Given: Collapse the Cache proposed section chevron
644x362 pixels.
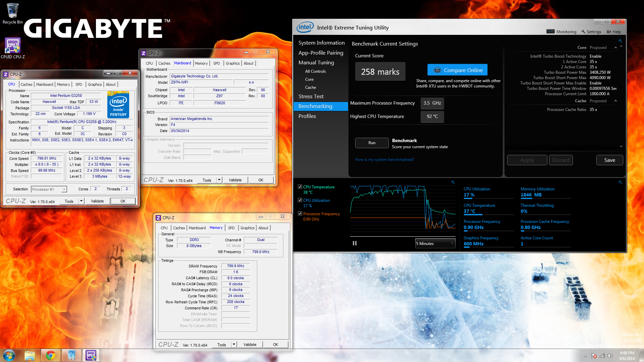Looking at the screenshot, I should coord(615,101).
